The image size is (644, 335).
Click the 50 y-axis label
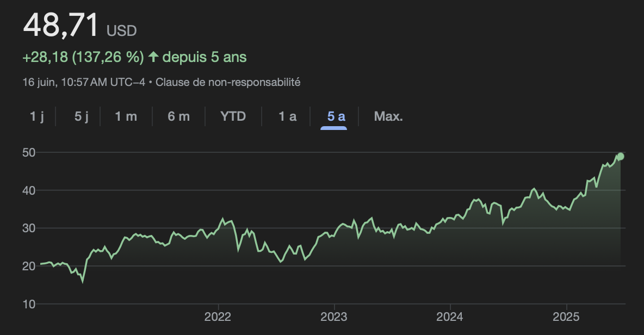[29, 152]
